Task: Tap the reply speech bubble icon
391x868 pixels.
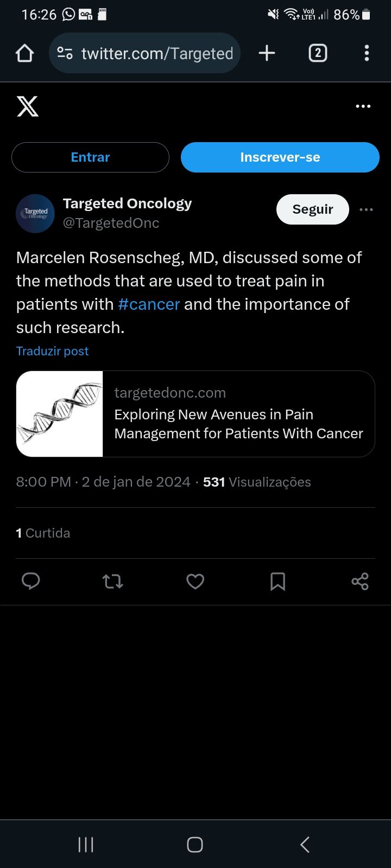Action: 31,581
